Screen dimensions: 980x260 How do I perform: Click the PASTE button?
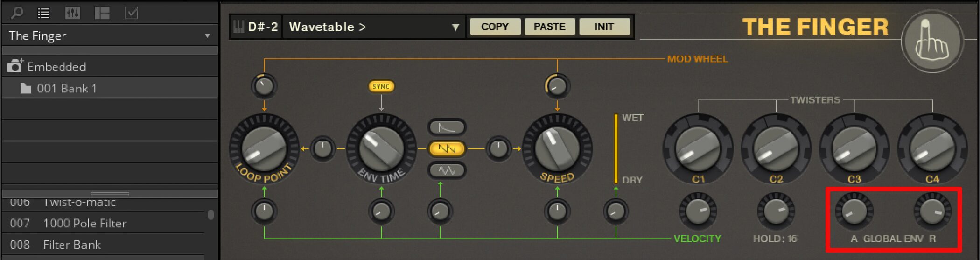click(x=549, y=27)
